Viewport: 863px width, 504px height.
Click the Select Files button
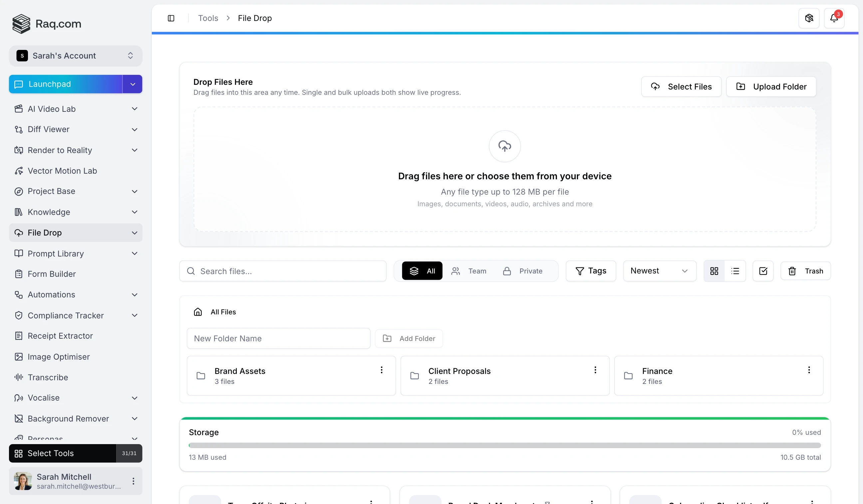click(x=681, y=86)
